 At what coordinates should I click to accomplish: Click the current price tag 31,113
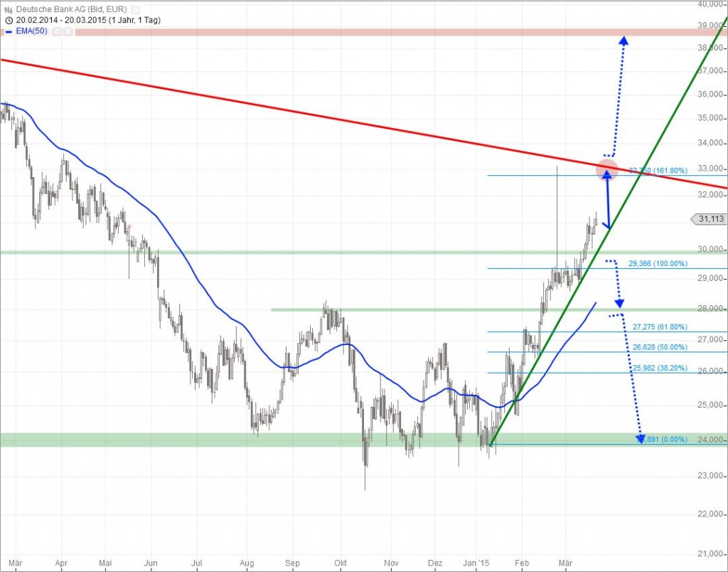[x=710, y=220]
